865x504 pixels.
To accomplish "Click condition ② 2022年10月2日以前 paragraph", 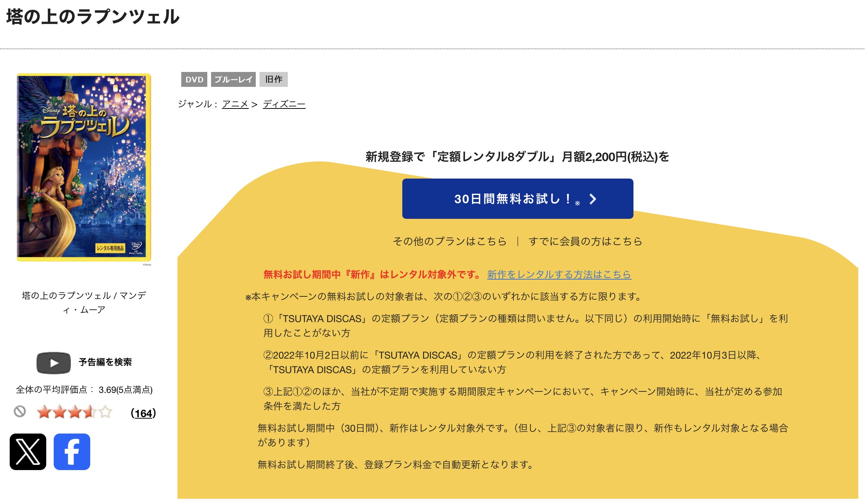I will 513,362.
